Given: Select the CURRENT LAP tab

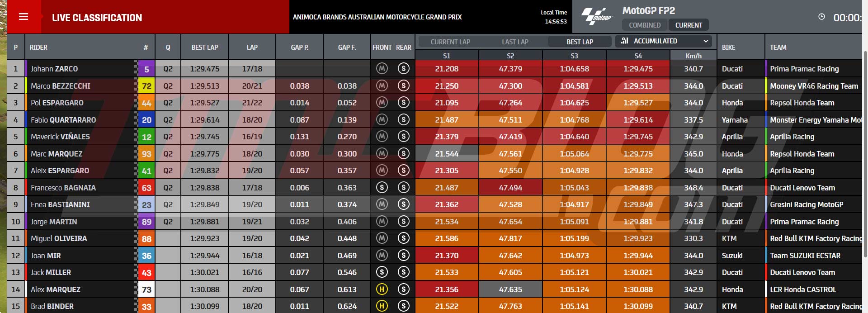Looking at the screenshot, I should (450, 42).
